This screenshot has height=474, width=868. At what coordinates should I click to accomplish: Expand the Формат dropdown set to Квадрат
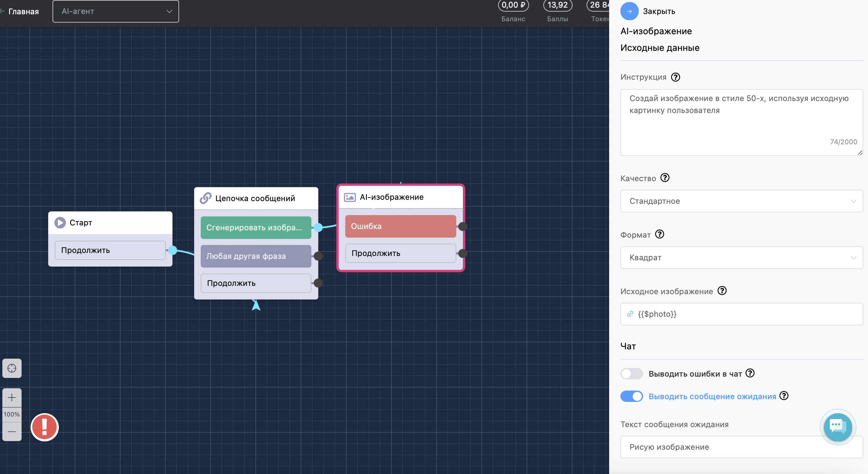click(741, 258)
